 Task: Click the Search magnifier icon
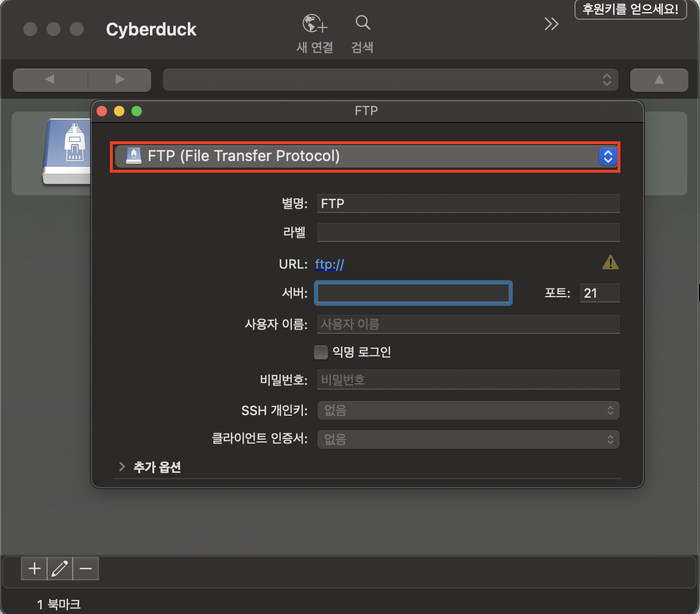coord(362,23)
